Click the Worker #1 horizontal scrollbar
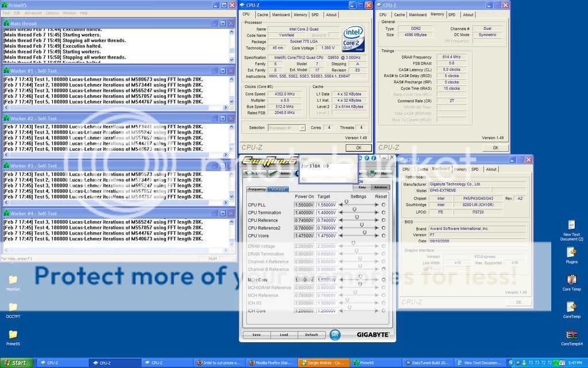This screenshot has height=368, width=588. tap(116, 108)
